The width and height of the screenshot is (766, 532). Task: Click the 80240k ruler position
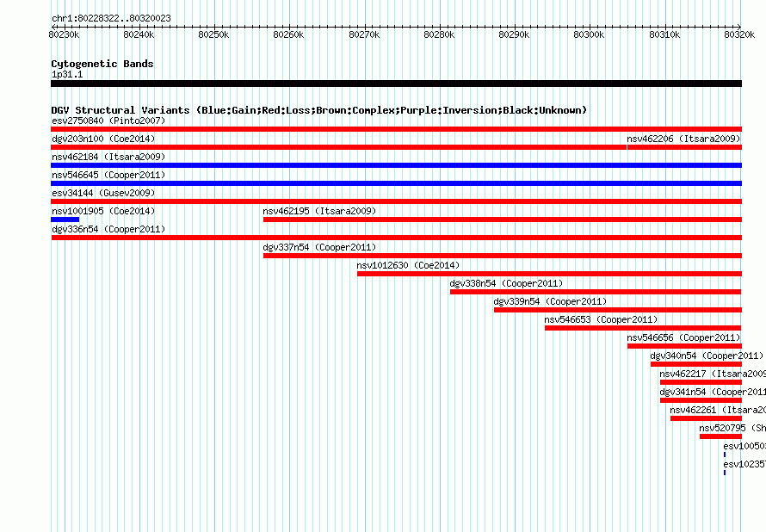pos(139,34)
